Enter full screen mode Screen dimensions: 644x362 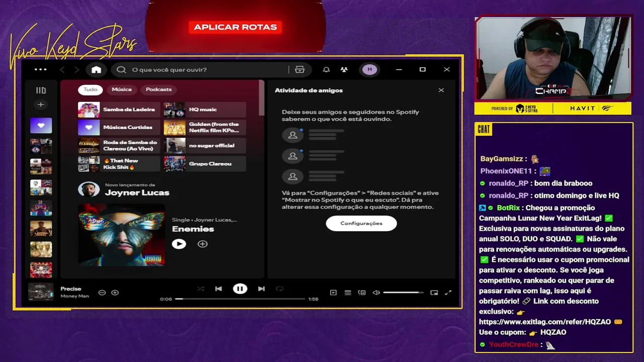pos(448,292)
